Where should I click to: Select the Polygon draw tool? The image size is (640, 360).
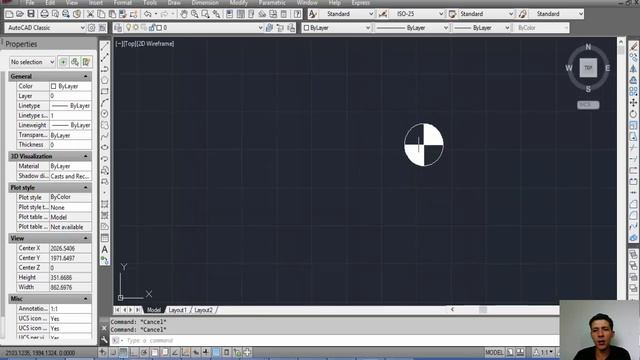point(104,80)
